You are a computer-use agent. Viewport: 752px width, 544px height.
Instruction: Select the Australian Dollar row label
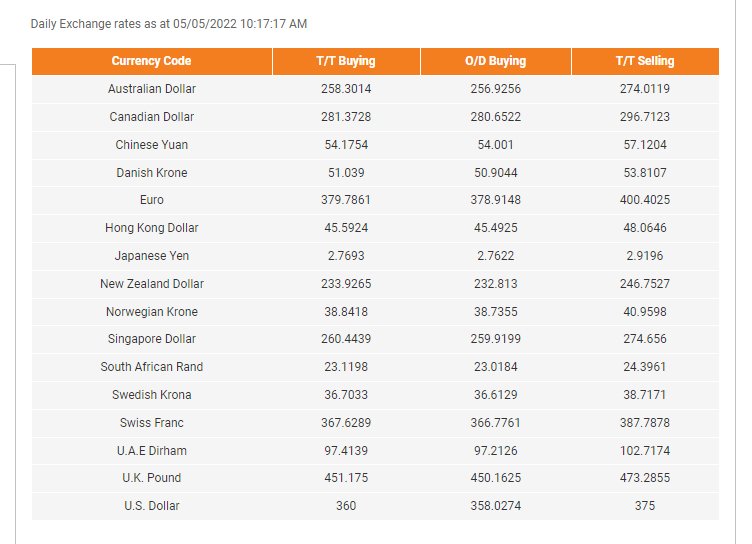152,89
